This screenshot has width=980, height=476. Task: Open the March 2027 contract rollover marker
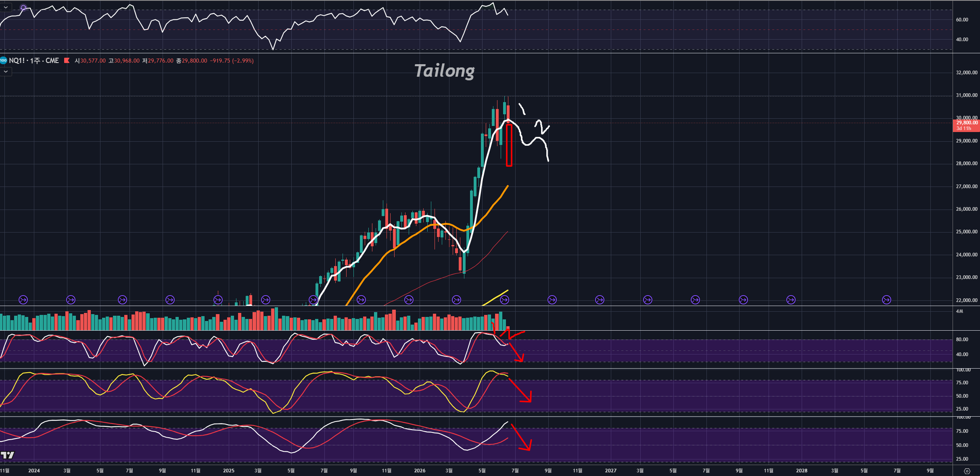coord(648,300)
